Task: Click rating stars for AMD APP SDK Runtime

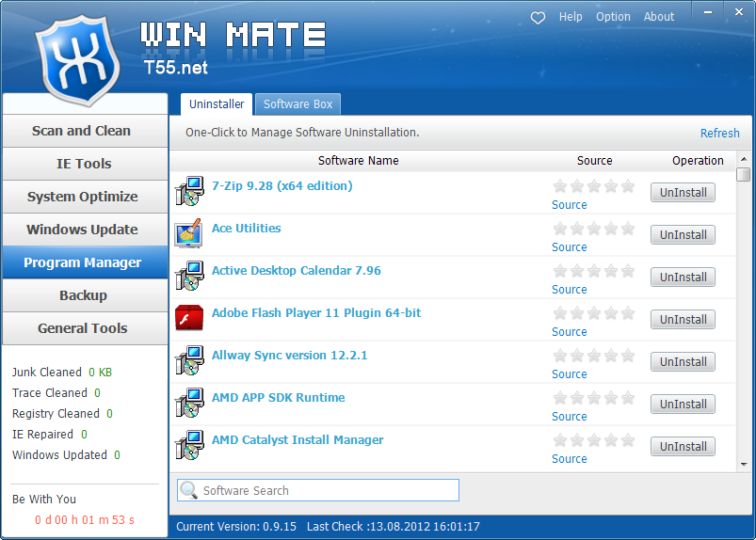Action: pyautogui.click(x=593, y=398)
